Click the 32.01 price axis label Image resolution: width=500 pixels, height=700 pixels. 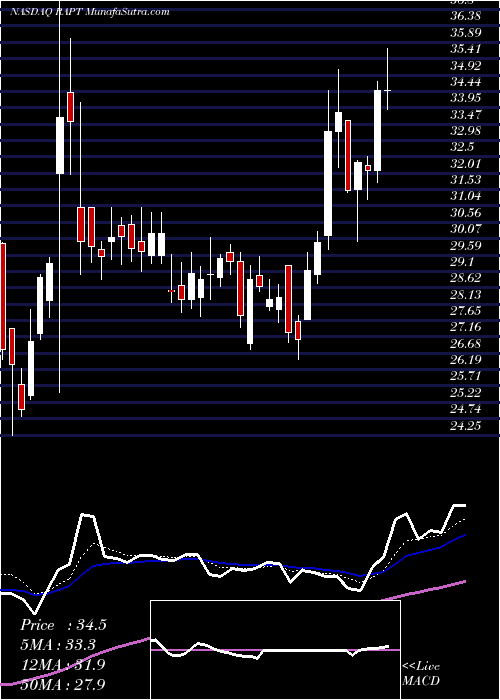pyautogui.click(x=466, y=164)
